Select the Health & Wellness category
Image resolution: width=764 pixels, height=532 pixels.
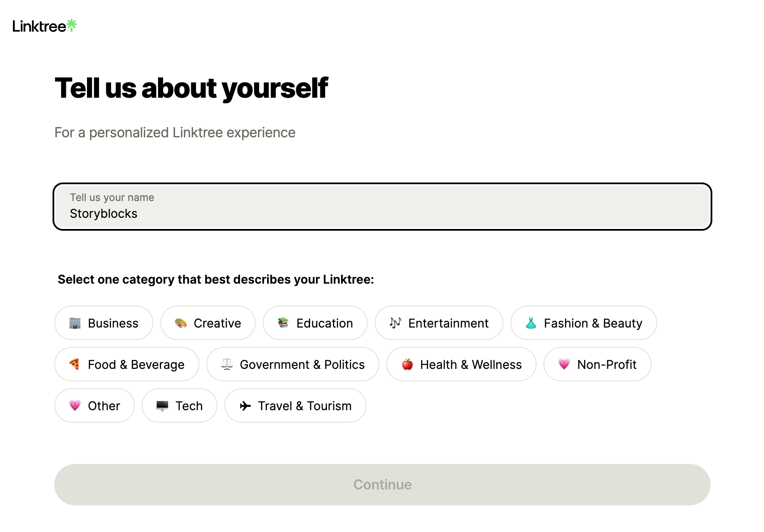pos(461,364)
